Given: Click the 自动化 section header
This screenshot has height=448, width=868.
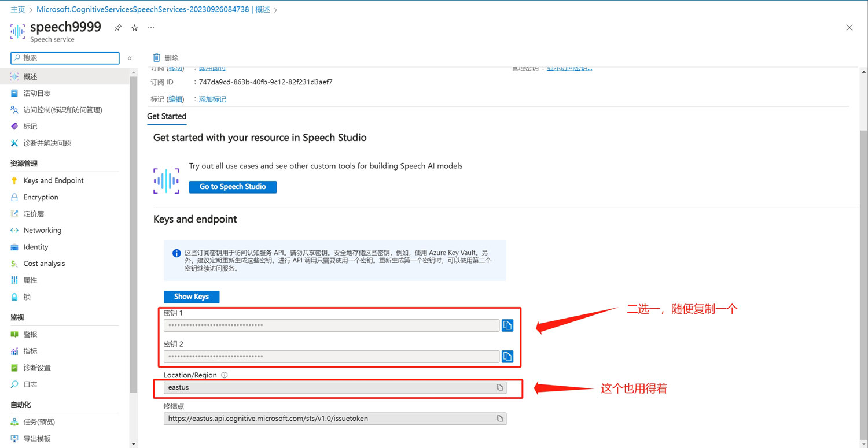Looking at the screenshot, I should pos(21,405).
